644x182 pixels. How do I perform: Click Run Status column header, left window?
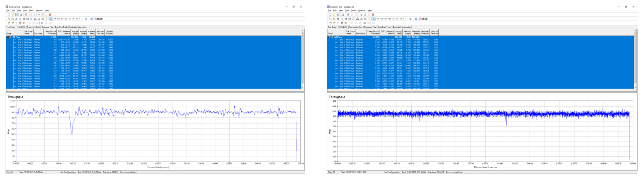point(38,32)
